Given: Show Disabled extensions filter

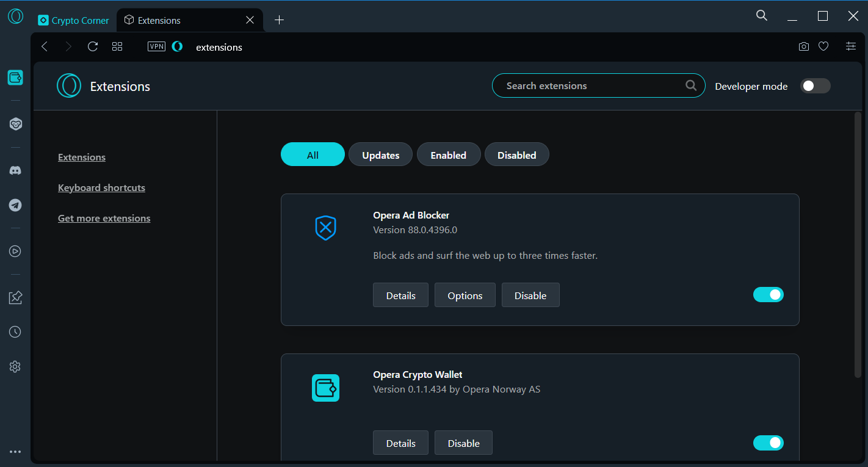Looking at the screenshot, I should (x=517, y=154).
